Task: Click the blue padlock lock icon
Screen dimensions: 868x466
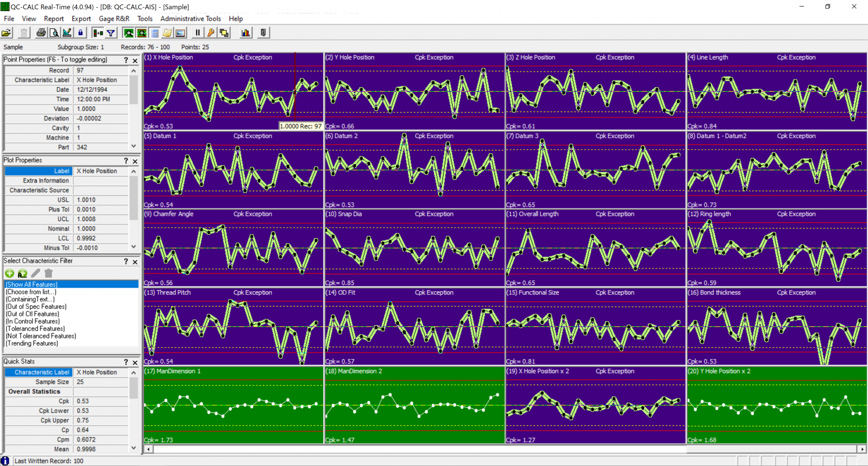Action: pos(80,33)
